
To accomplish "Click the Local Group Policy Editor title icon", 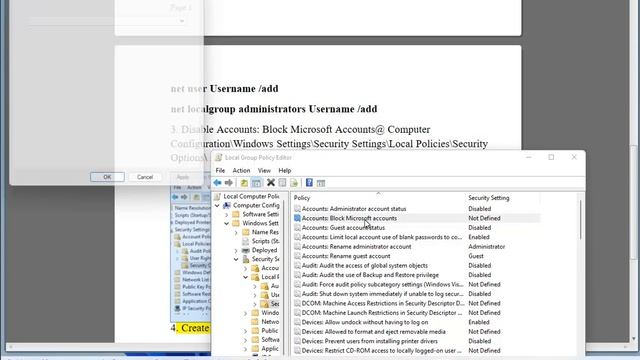I will tap(219, 158).
